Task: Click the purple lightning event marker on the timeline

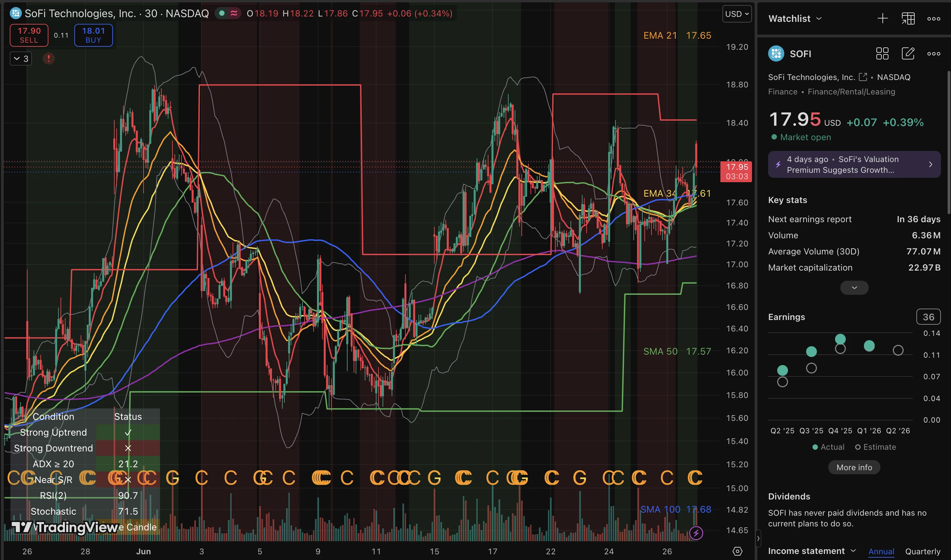Action: pyautogui.click(x=696, y=533)
